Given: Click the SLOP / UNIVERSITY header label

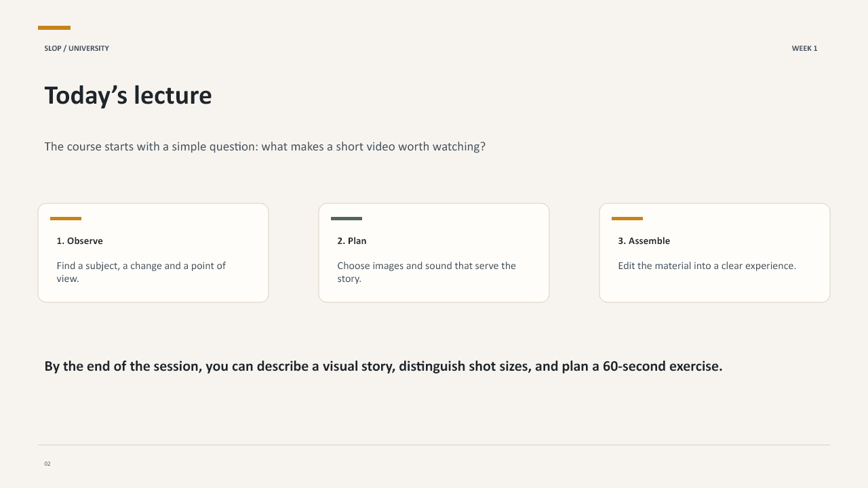Looking at the screenshot, I should 77,48.
